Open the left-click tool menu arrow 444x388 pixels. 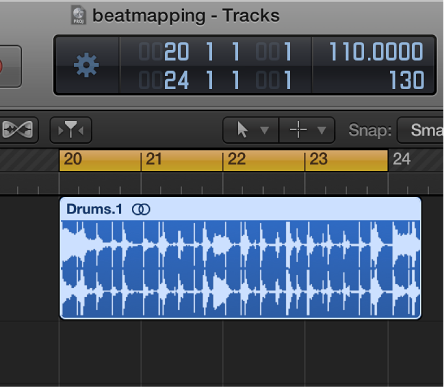[x=265, y=130]
